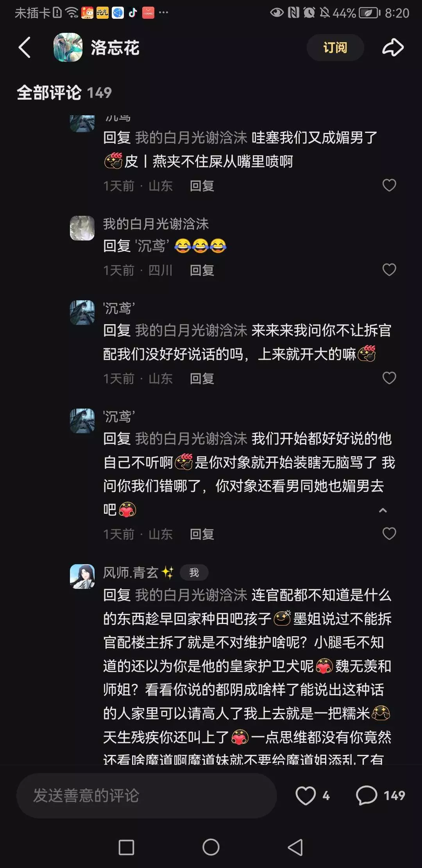
Task: Focus the 发送善意的评论 input field
Action: coord(147,796)
